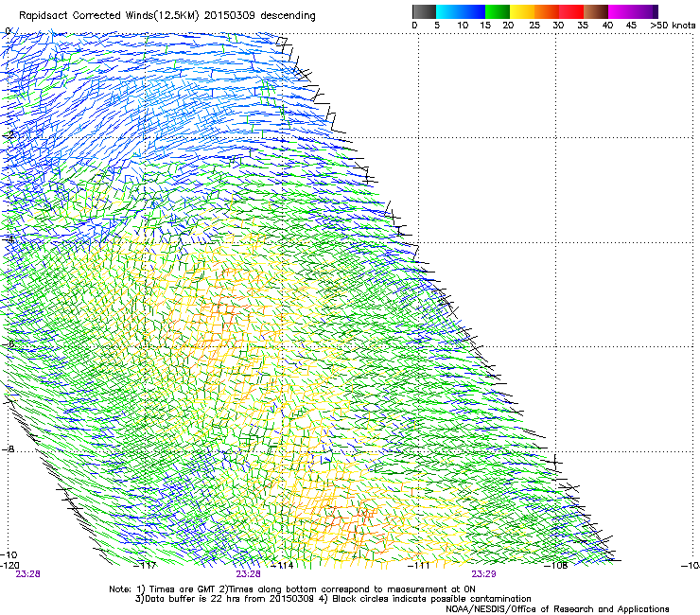Choose the magenta 40-45 knots legend color

click(x=621, y=11)
